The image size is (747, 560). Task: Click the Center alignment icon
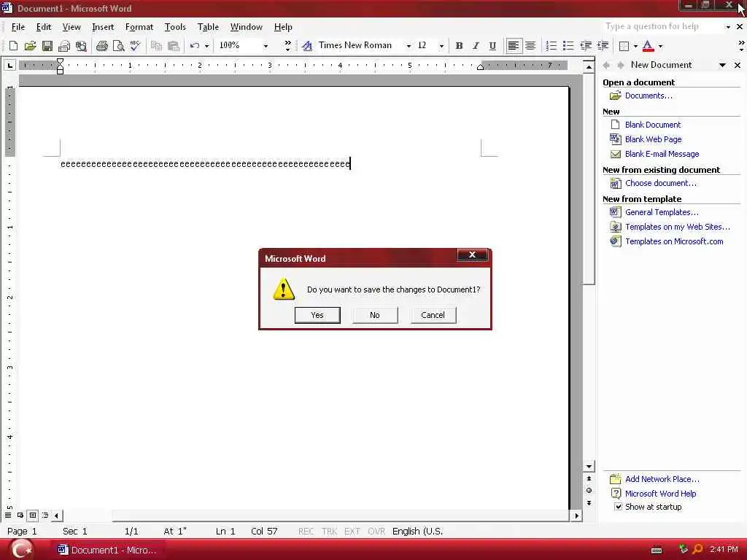click(530, 46)
